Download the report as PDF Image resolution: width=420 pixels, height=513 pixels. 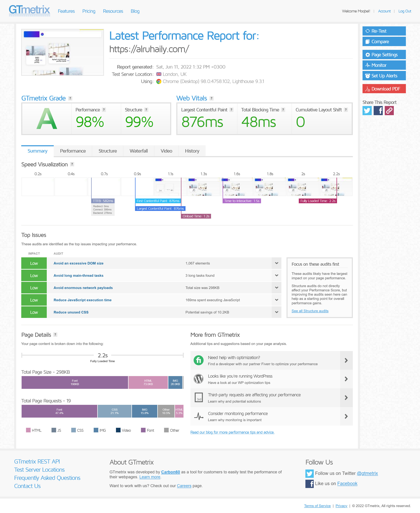[x=384, y=89]
